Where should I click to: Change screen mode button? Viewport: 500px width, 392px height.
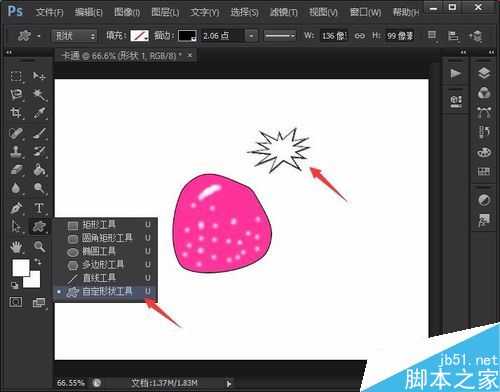pyautogui.click(x=39, y=303)
